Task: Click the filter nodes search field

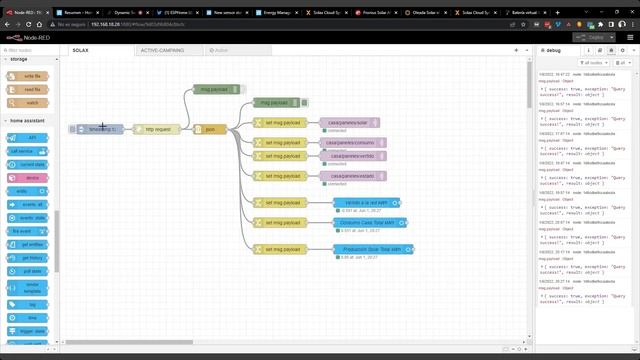Action: click(x=29, y=50)
